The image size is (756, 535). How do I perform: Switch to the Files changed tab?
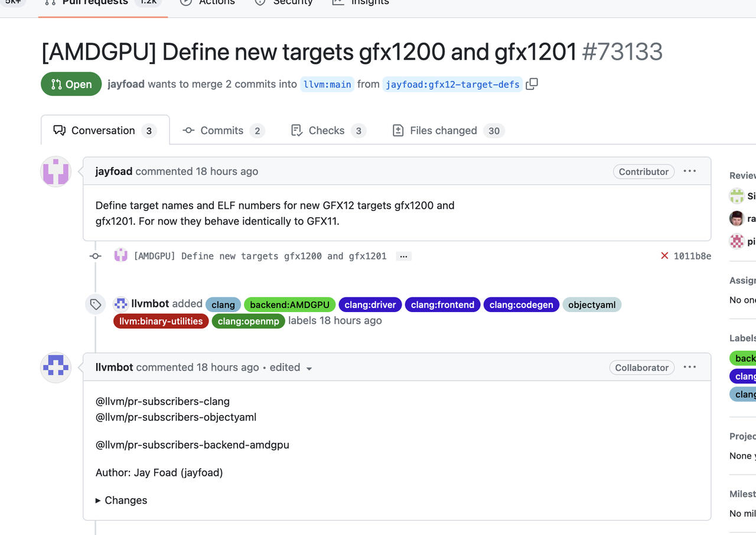[x=448, y=131]
